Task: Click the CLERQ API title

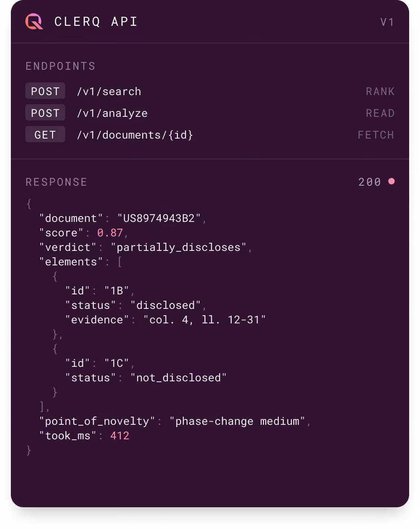Action: coord(96,22)
